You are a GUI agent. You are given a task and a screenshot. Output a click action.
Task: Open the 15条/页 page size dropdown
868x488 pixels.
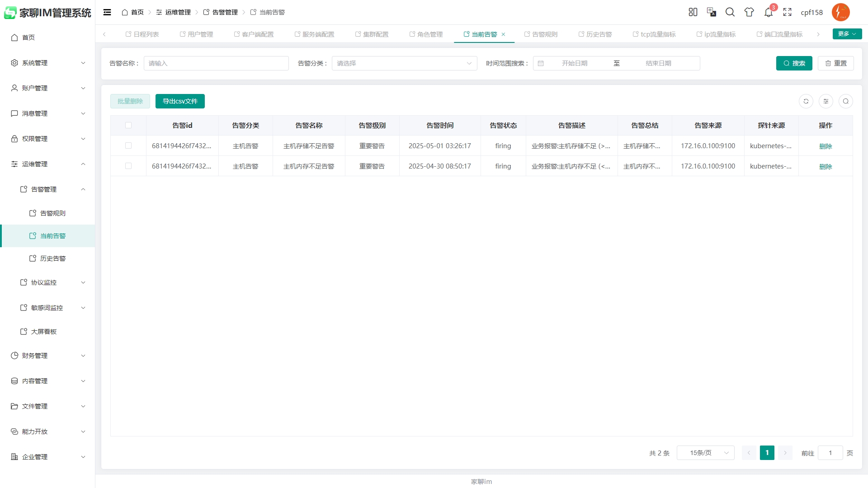pos(705,453)
